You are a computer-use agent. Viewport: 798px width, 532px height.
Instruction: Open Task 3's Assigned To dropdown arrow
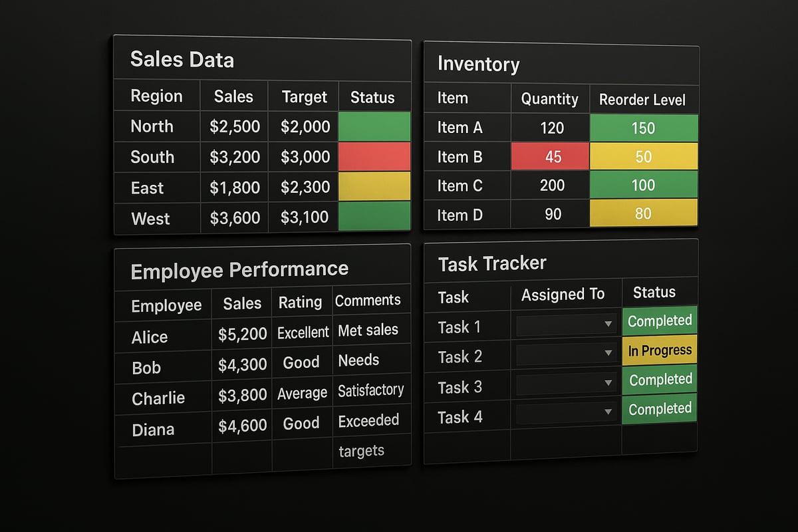click(607, 384)
